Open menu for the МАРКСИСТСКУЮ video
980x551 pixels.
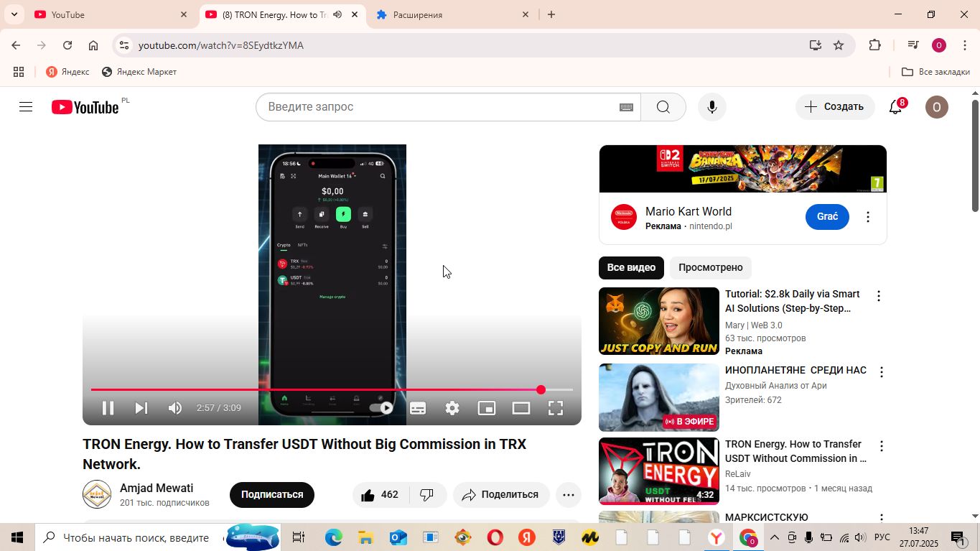pos(882,517)
